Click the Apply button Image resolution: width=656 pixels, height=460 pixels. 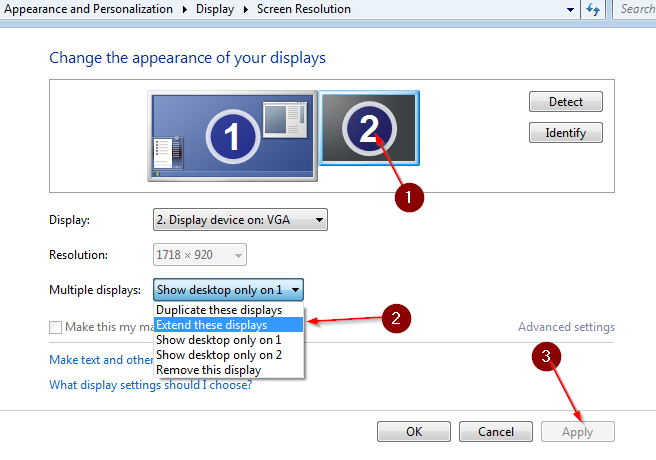click(577, 432)
